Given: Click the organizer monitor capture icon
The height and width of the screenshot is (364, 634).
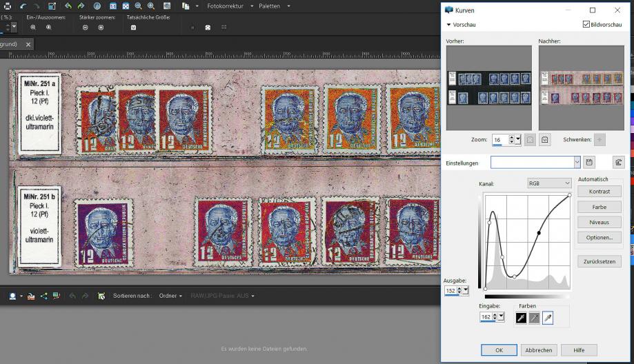Looking at the screenshot, I should click(56, 296).
